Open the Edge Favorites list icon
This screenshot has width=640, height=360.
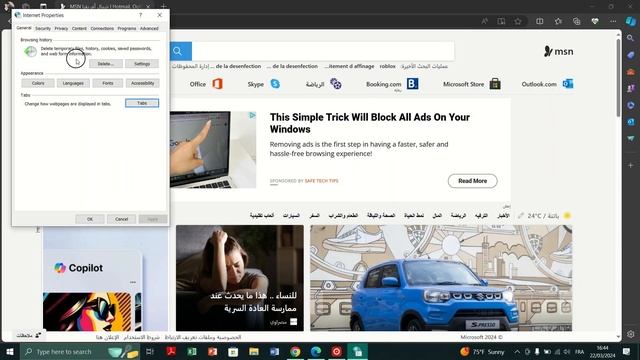[x=558, y=21]
